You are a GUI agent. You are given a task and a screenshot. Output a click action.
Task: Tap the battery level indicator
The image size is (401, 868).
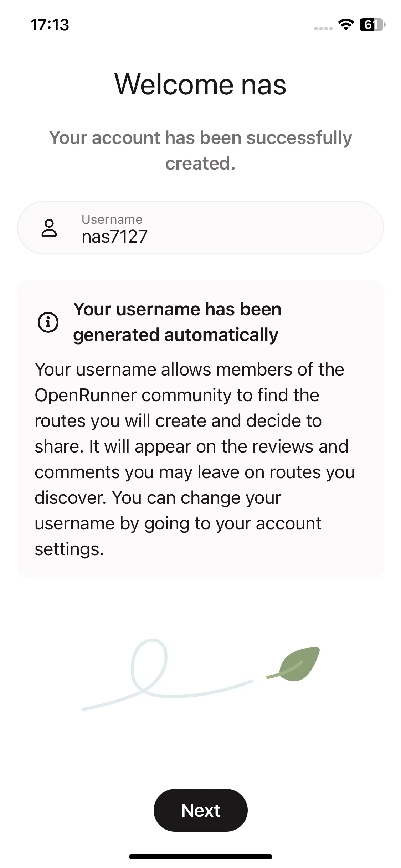coord(372,25)
